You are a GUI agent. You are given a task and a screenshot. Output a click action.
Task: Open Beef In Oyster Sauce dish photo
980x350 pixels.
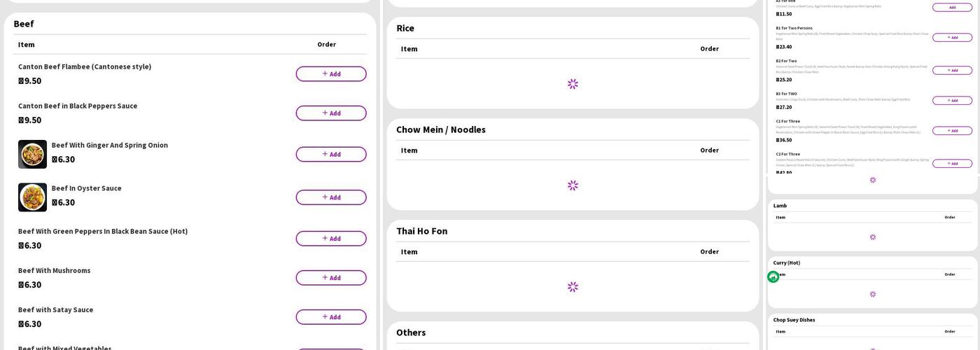pos(32,197)
